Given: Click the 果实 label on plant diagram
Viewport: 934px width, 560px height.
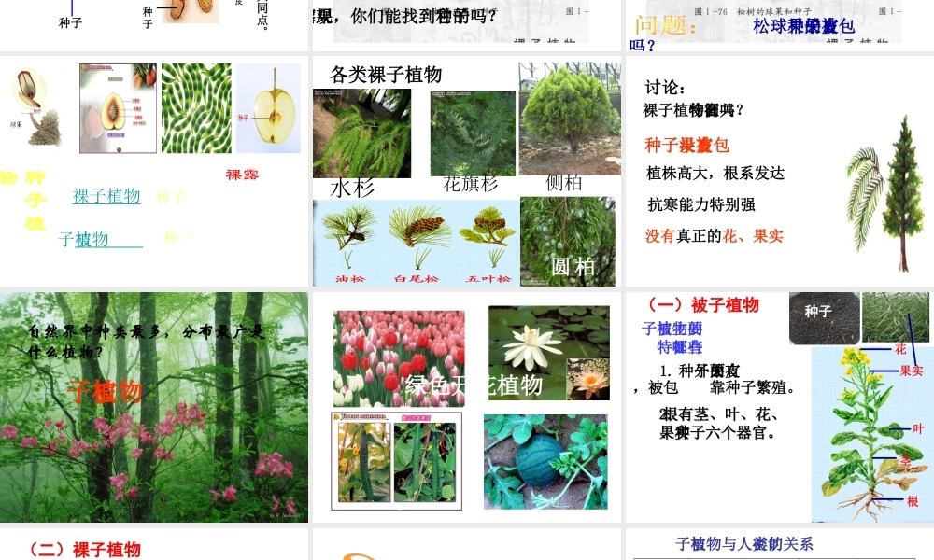Looking at the screenshot, I should (x=911, y=371).
